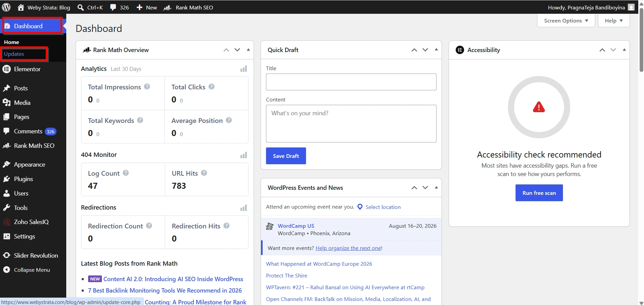Select the Users icon in the sidebar
The height and width of the screenshot is (305, 644).
pos(6,193)
